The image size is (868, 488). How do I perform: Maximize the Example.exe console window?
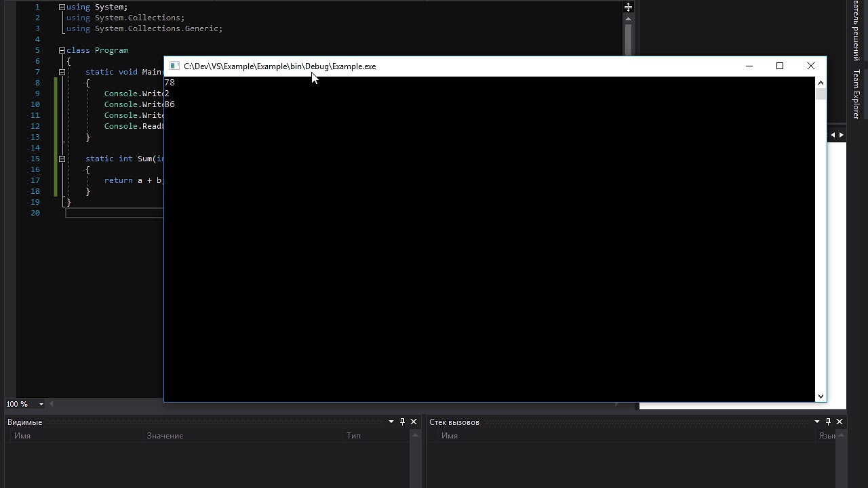click(x=780, y=66)
